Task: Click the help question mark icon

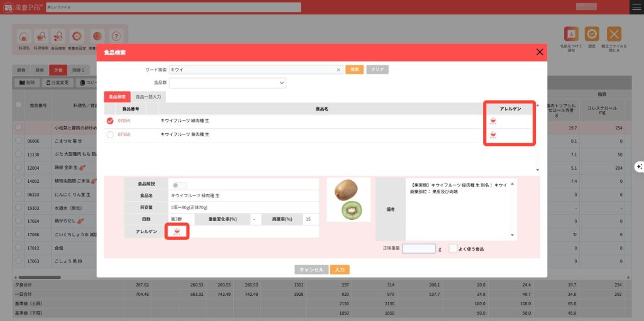Action: click(x=116, y=36)
